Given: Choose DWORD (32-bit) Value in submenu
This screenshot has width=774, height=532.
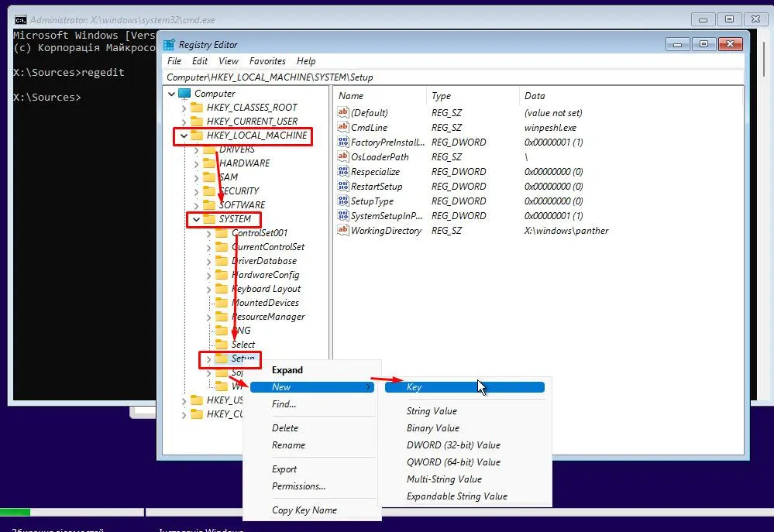Looking at the screenshot, I should (453, 445).
